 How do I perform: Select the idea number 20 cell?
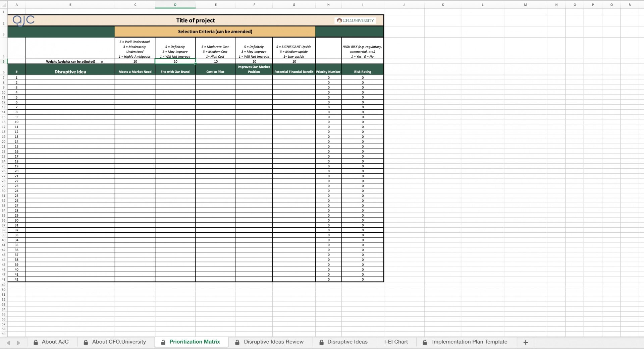[x=16, y=171]
